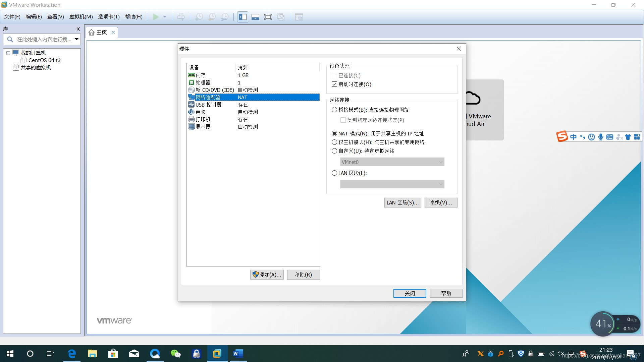The height and width of the screenshot is (362, 644).
Task: Open the snapshot manager icon
Action: pyautogui.click(x=225, y=17)
